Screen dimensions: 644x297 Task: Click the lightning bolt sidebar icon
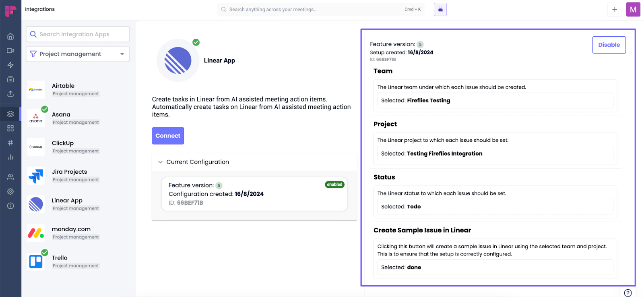pos(10,65)
